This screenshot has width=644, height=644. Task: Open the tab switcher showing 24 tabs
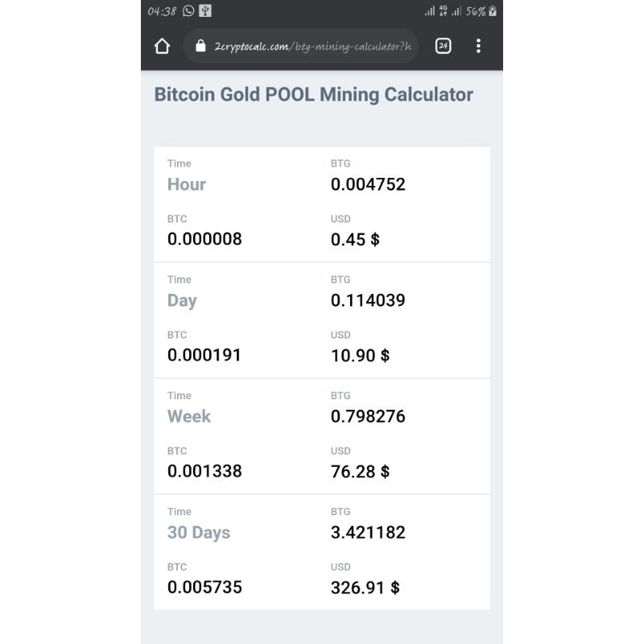[443, 46]
